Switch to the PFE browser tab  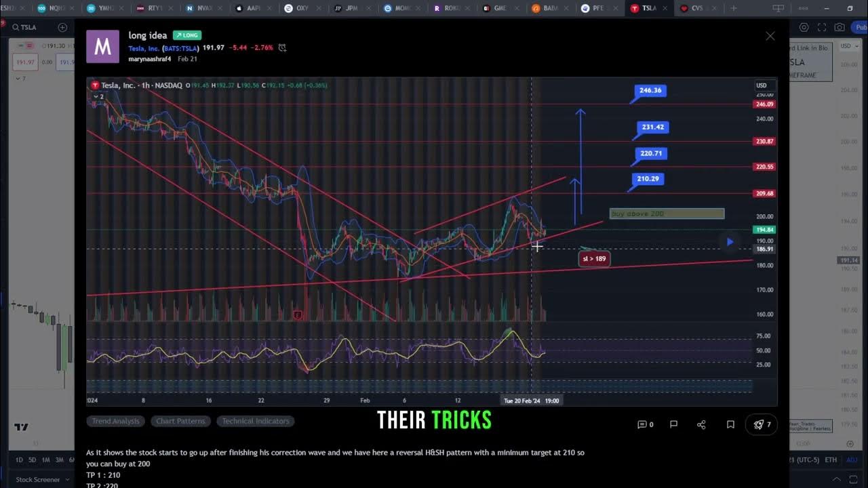coord(599,8)
